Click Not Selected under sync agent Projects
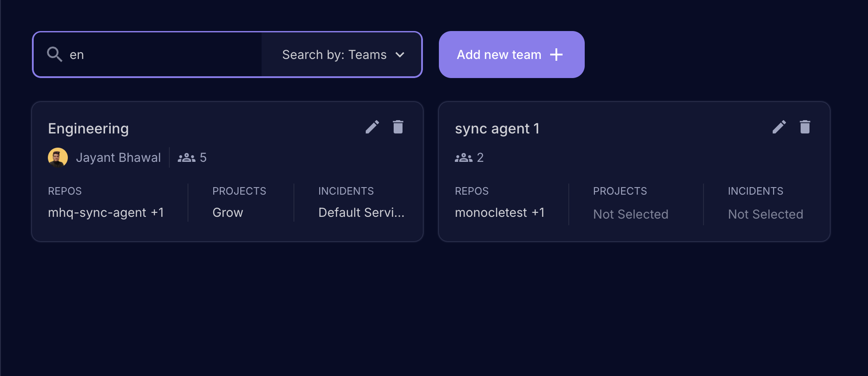 coord(630,215)
